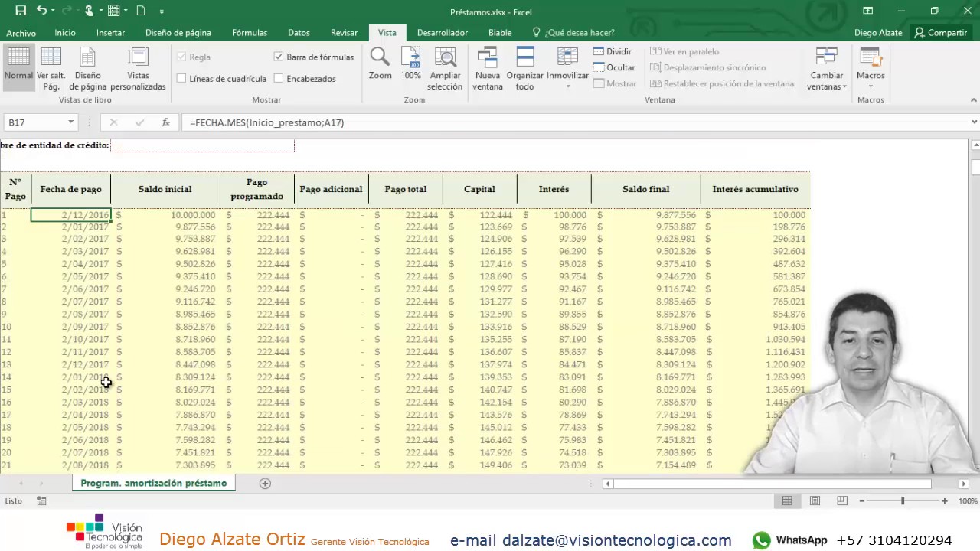Viewport: 980px width, 551px height.
Task: Select Page Layout view in status bar
Action: [815, 500]
